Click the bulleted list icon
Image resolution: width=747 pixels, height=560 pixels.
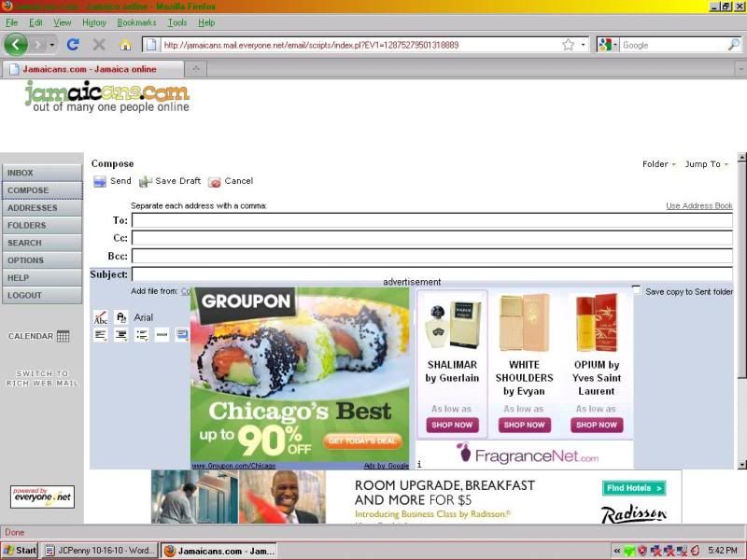[142, 335]
